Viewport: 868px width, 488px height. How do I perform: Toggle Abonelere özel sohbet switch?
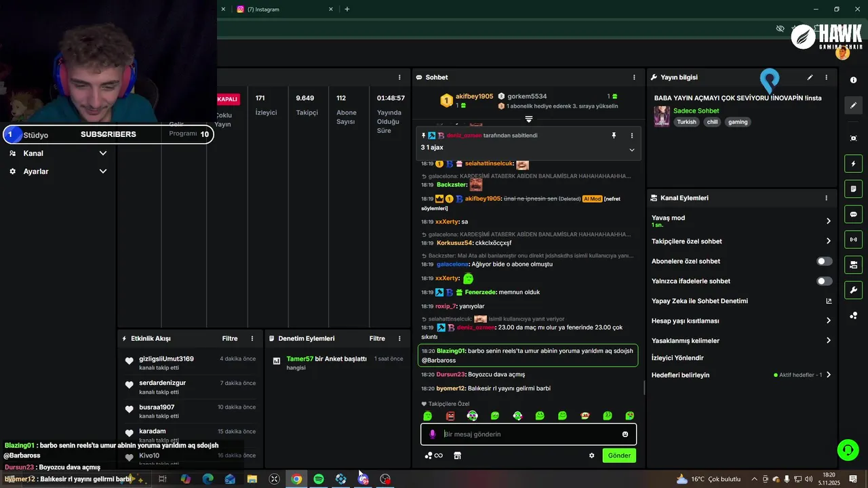pos(824,261)
